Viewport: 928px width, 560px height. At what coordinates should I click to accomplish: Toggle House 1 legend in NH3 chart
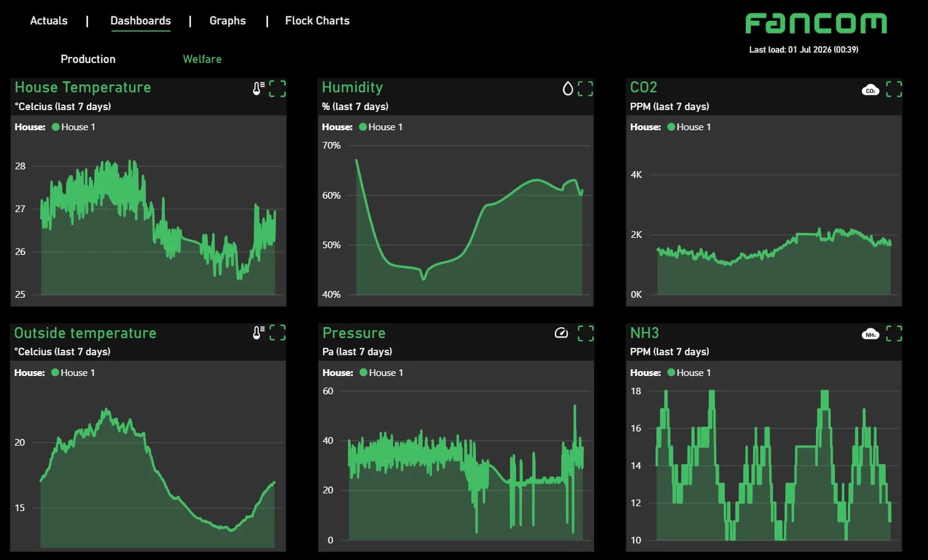[x=689, y=373]
